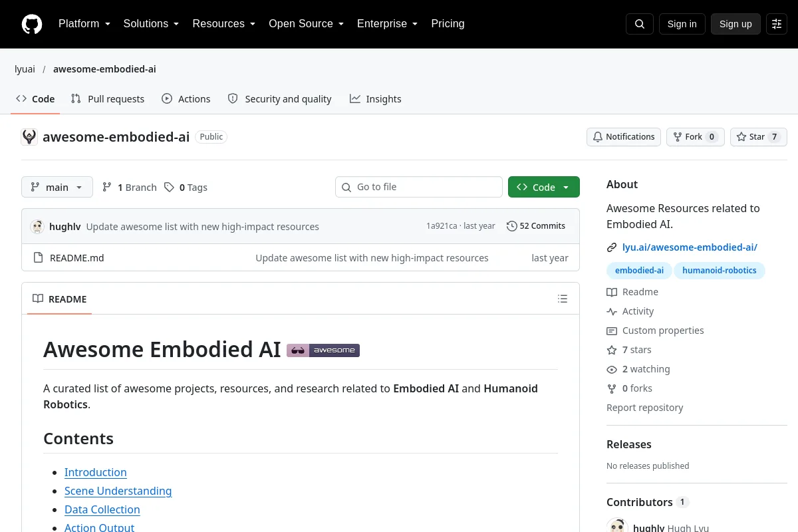Click the commit history clock icon
Image resolution: width=798 pixels, height=532 pixels.
[x=511, y=226]
